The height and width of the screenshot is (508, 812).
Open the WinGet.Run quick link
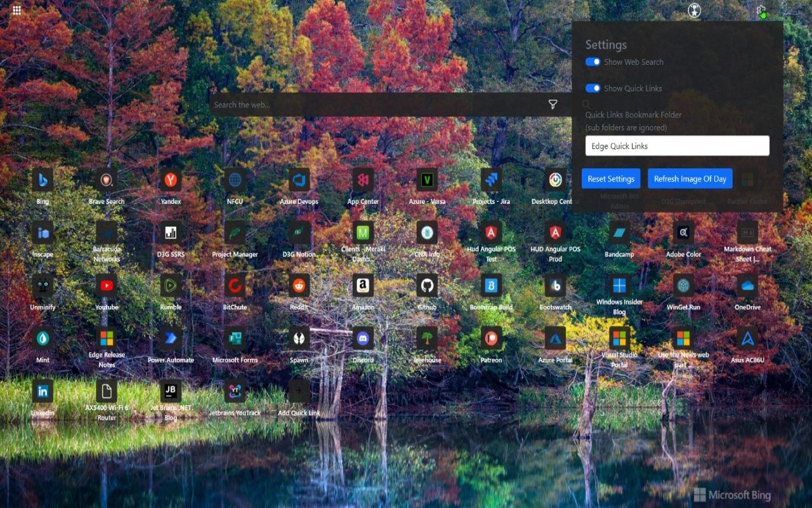(683, 285)
